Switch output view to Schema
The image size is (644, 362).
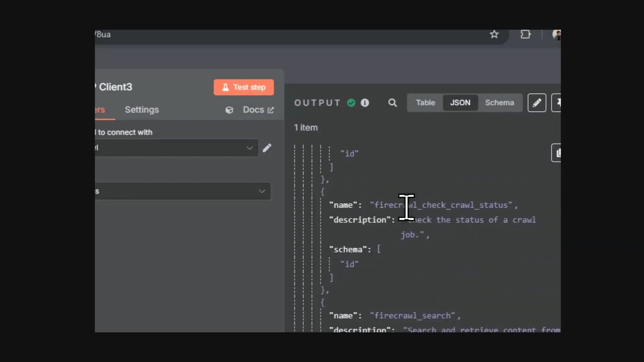coord(499,103)
